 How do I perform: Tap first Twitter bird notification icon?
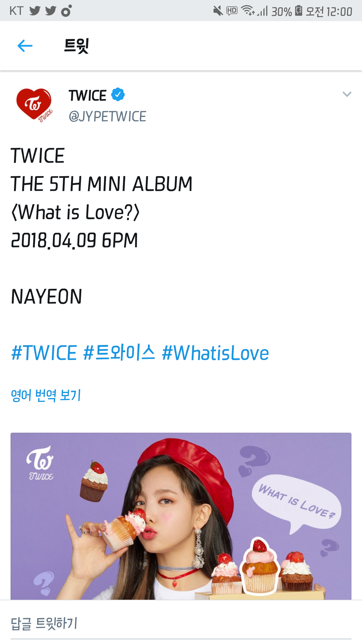35,11
